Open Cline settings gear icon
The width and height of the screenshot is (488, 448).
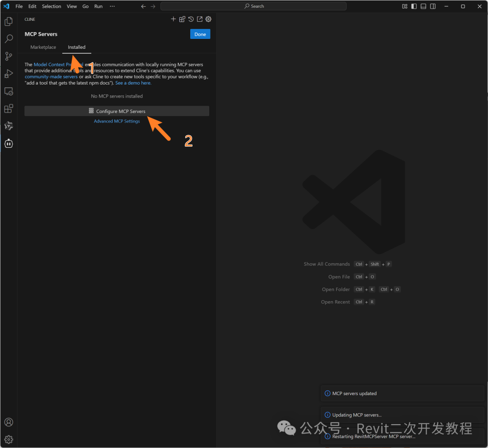[208, 19]
